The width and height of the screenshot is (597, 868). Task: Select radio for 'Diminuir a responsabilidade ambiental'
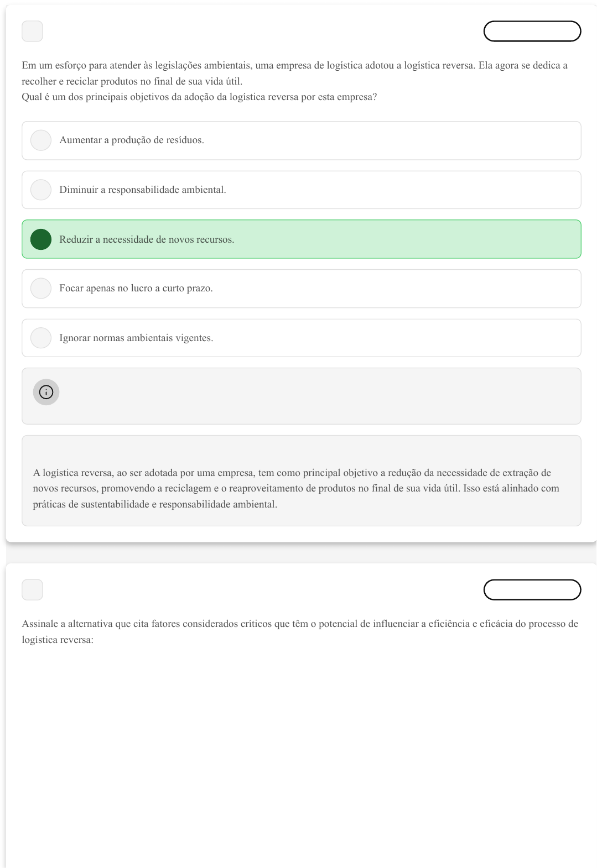tap(41, 190)
